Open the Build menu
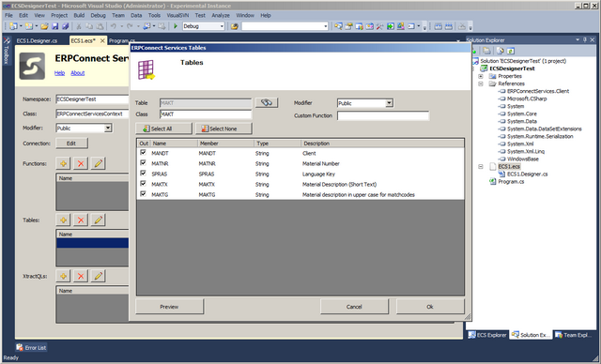The image size is (601, 364). click(x=79, y=15)
